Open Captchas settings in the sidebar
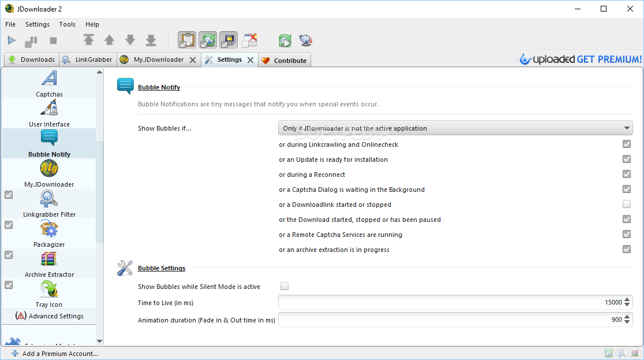 click(x=49, y=84)
